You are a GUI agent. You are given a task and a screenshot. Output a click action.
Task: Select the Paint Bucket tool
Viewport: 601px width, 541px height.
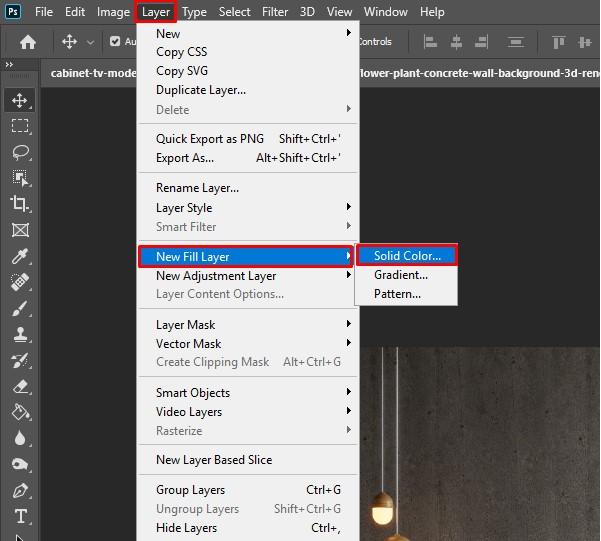click(x=21, y=412)
